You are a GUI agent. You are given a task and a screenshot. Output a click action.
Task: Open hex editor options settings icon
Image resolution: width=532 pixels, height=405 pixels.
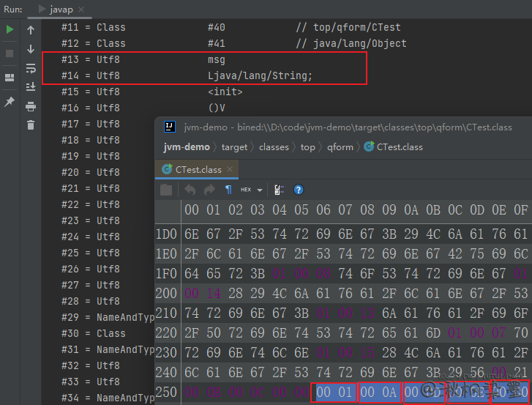pos(279,190)
